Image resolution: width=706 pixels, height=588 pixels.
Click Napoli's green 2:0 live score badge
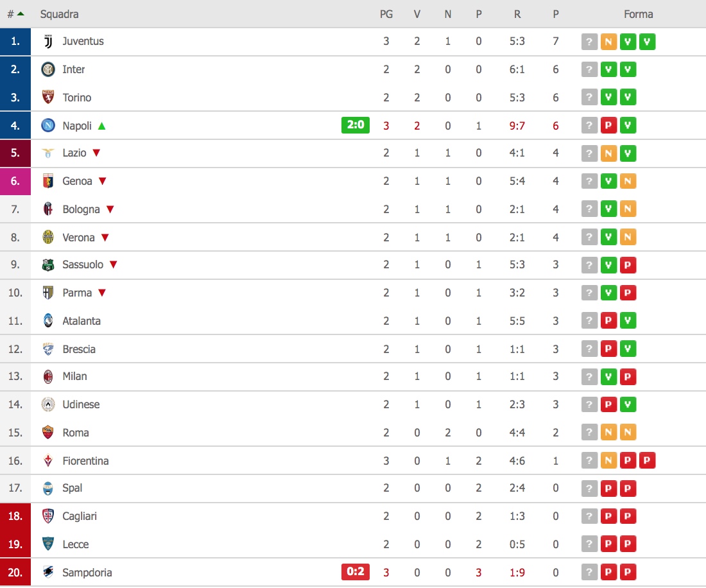click(x=356, y=125)
